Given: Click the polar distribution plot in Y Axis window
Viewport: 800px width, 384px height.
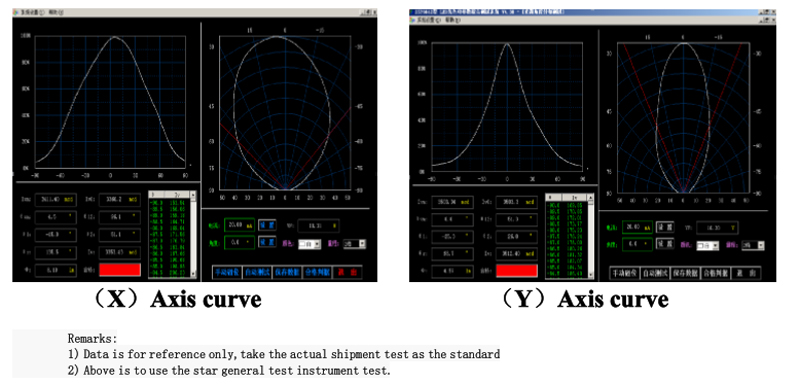Looking at the screenshot, I should 683,118.
